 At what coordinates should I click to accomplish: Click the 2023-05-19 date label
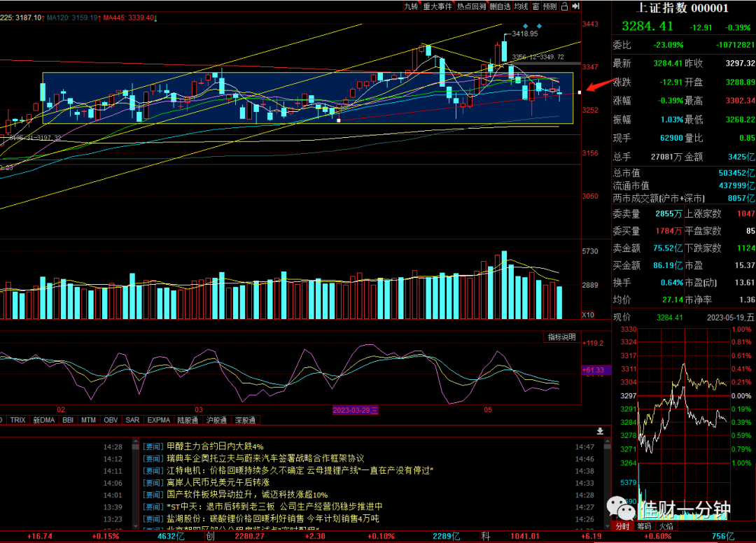pyautogui.click(x=731, y=318)
